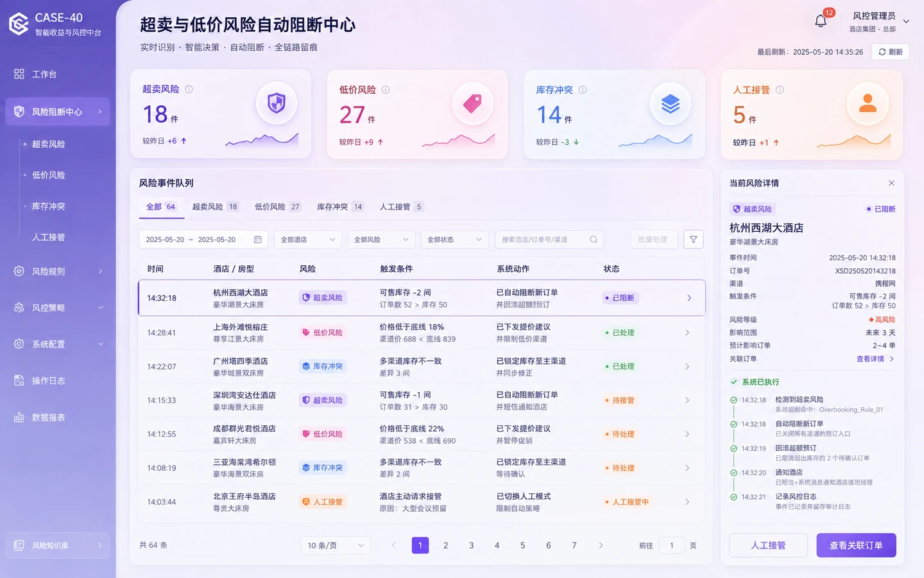Close the 当前风险详情 panel
924x578 pixels.
(x=891, y=183)
